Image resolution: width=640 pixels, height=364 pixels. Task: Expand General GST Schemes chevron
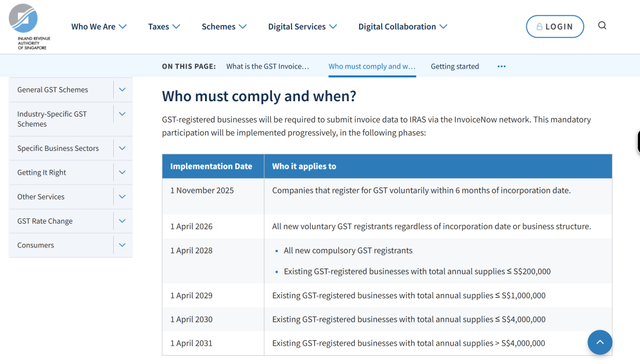[122, 90]
